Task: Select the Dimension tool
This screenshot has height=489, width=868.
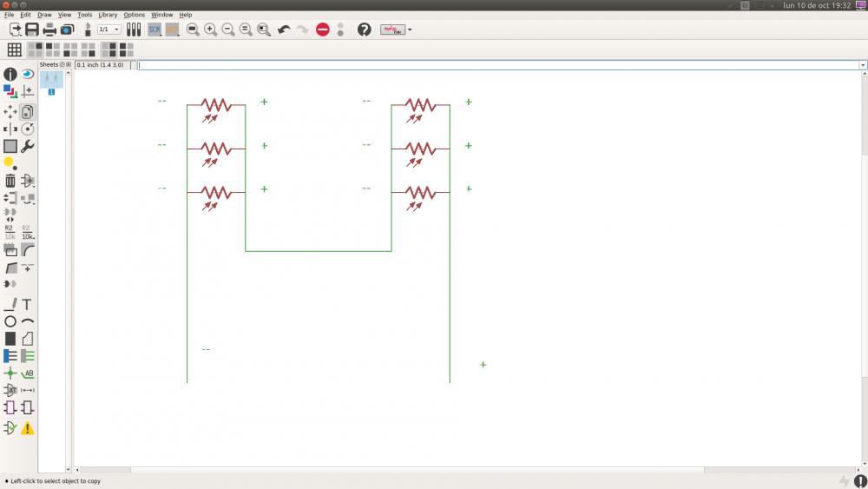Action: click(x=27, y=391)
